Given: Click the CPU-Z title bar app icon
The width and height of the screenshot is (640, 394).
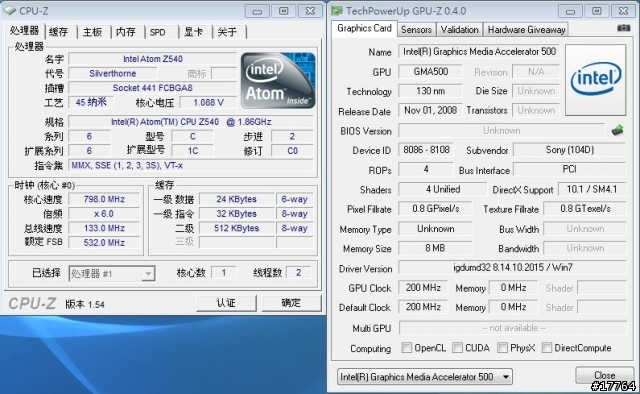Looking at the screenshot, I should click(9, 10).
